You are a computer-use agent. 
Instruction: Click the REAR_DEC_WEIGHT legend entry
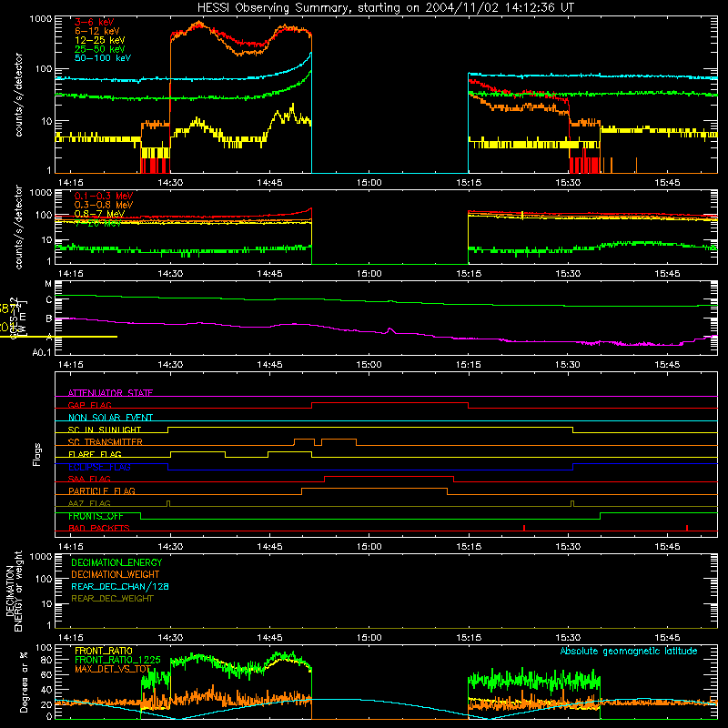point(112,599)
